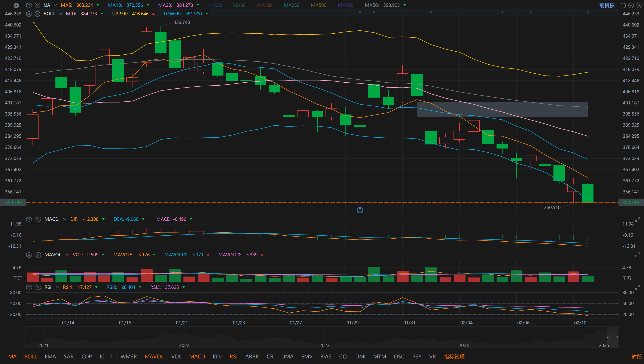Zoom out the chart with minus icon
The image size is (644, 364).
click(x=631, y=5)
